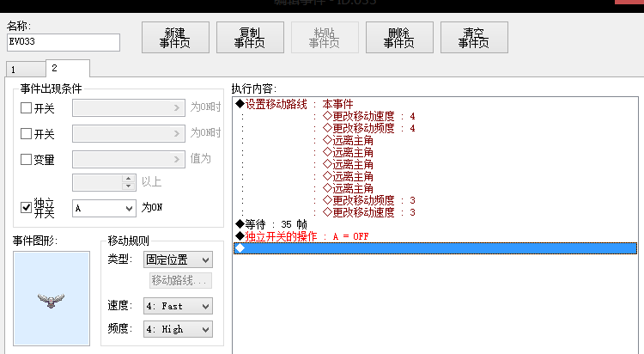Viewport: 644px width, 354px height.
Task: Open the 速度 4: Fast dropdown
Action: (178, 306)
